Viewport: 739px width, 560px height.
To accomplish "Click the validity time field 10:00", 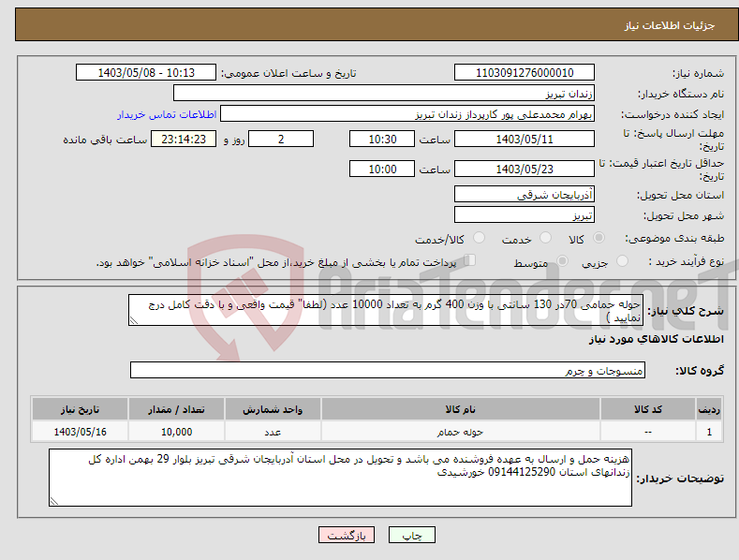I will [382, 169].
